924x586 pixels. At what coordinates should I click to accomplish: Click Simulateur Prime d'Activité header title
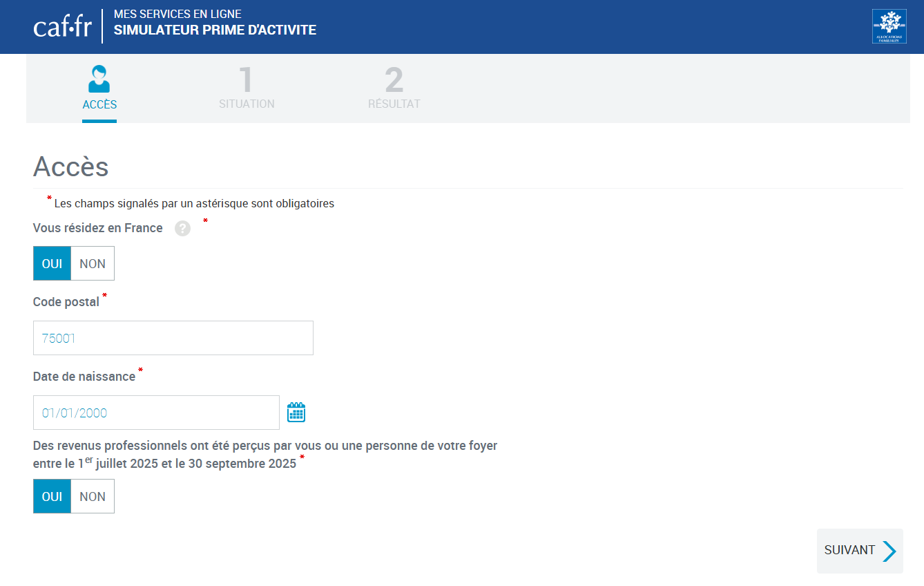(215, 30)
